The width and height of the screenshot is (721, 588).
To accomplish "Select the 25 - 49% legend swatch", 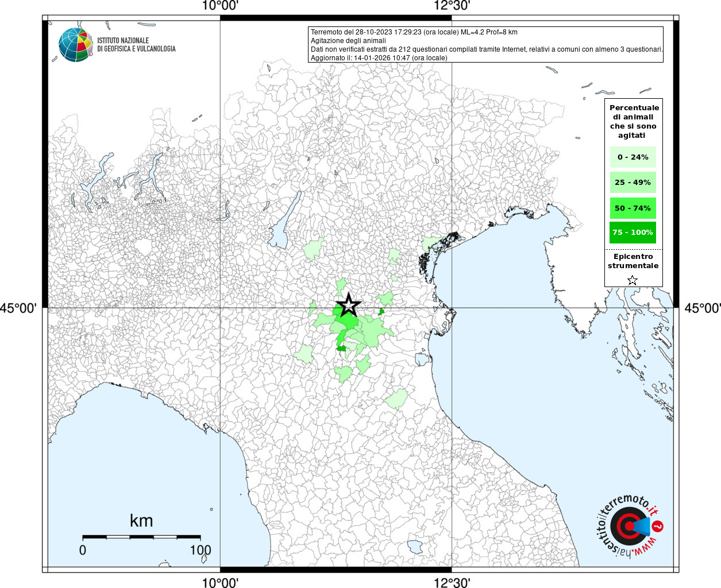I will click(x=633, y=182).
